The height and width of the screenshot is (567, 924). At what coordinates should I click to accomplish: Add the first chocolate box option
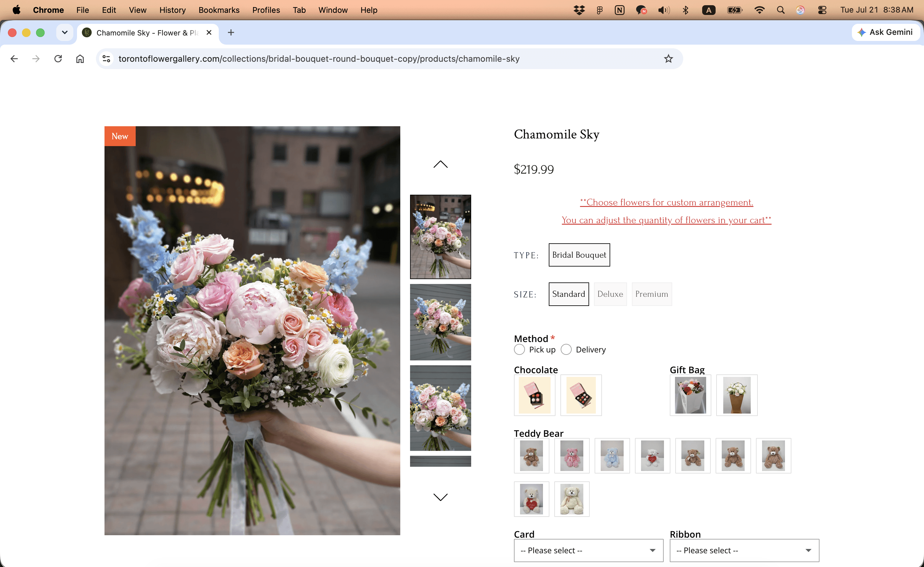534,395
